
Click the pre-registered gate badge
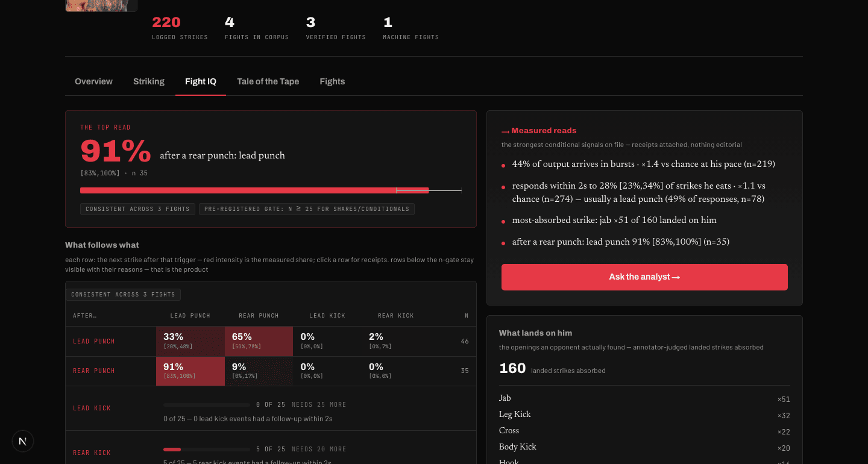point(306,209)
